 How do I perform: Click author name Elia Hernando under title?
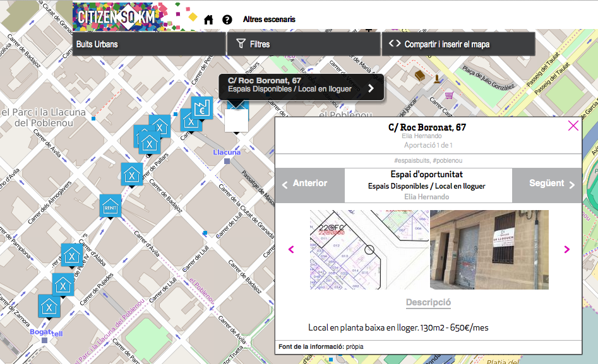(x=422, y=136)
